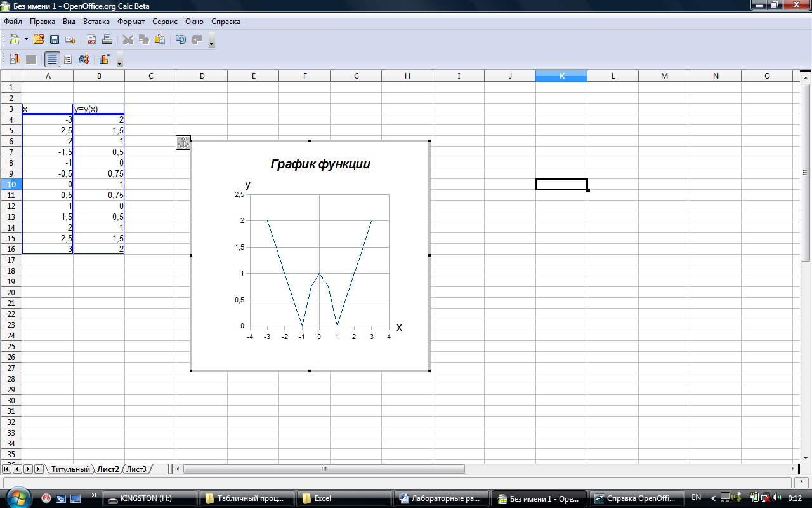Click next sheet tab navigation arrow
This screenshot has height=508, width=812.
tap(28, 469)
